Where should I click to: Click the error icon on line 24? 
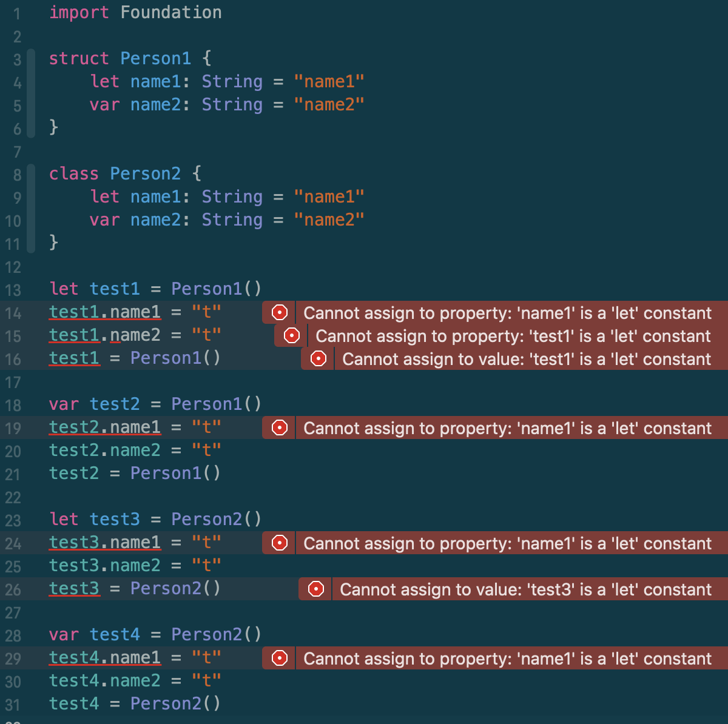(280, 543)
